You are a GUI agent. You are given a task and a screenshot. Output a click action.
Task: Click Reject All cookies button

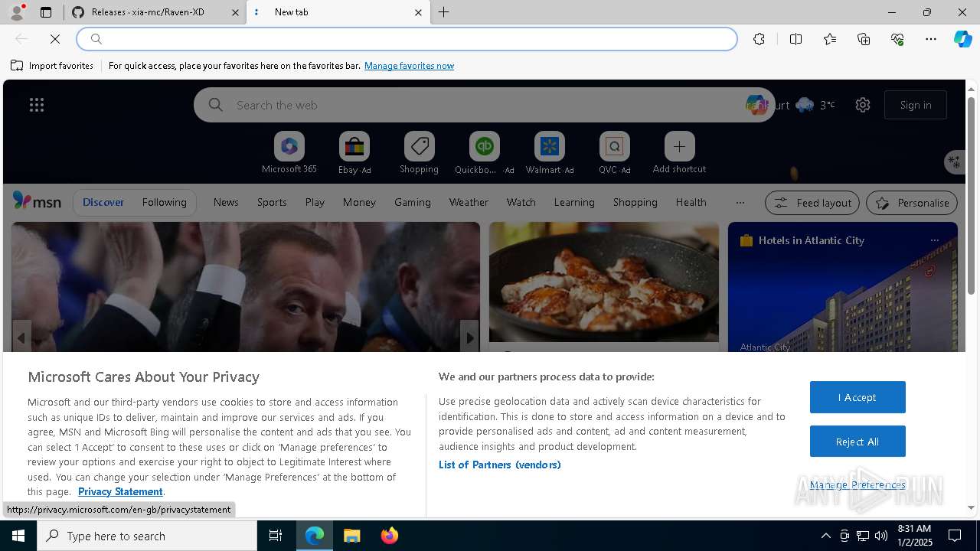coord(857,442)
